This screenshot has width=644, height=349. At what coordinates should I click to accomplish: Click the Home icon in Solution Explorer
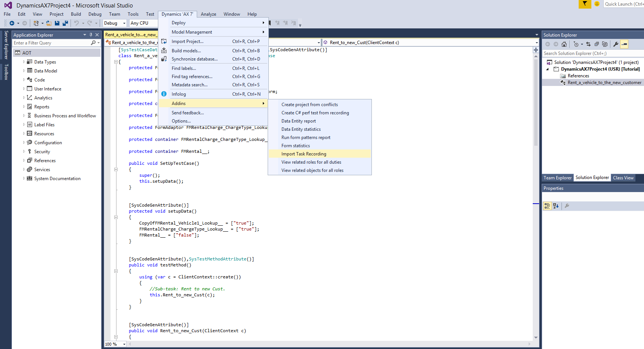(x=564, y=44)
